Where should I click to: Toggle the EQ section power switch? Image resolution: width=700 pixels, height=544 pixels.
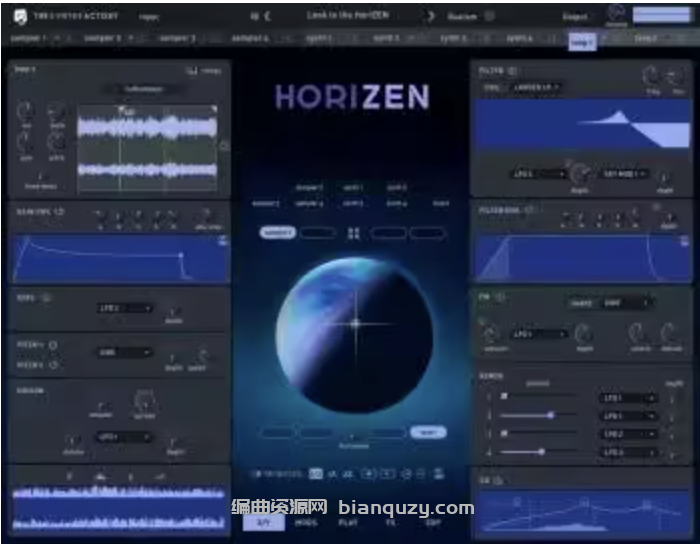pos(500,480)
